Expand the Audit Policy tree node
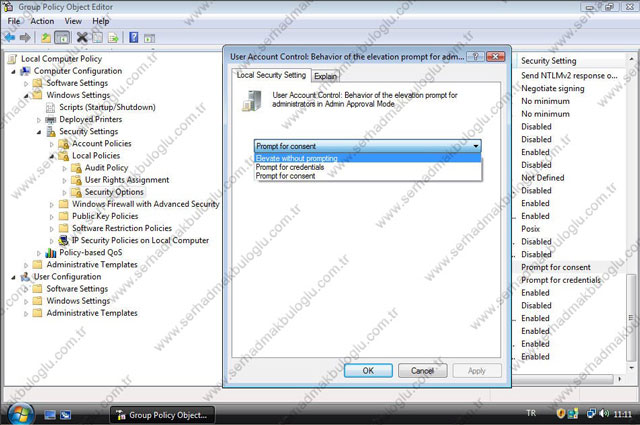 (x=64, y=168)
